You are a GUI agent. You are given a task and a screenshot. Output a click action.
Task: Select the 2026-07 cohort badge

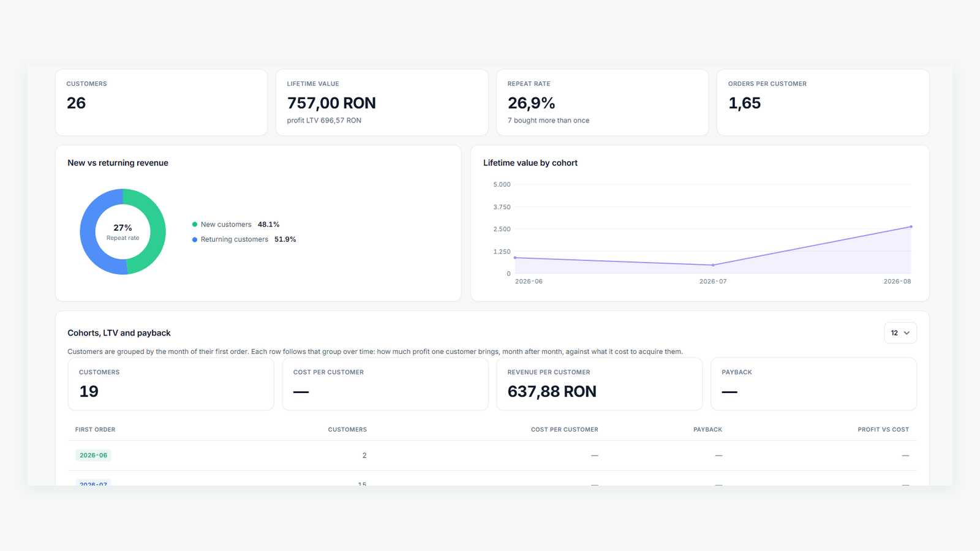[93, 482]
